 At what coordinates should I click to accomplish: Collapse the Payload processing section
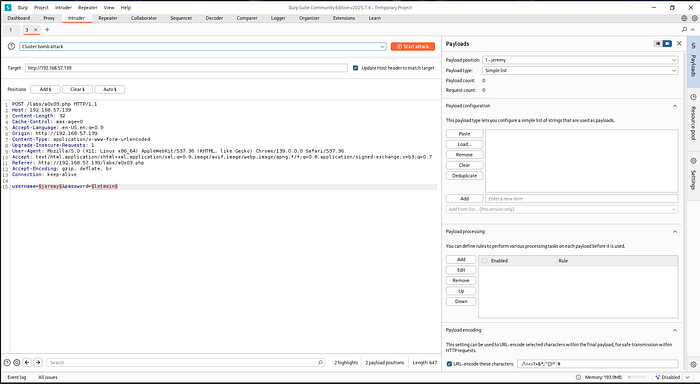(x=675, y=232)
